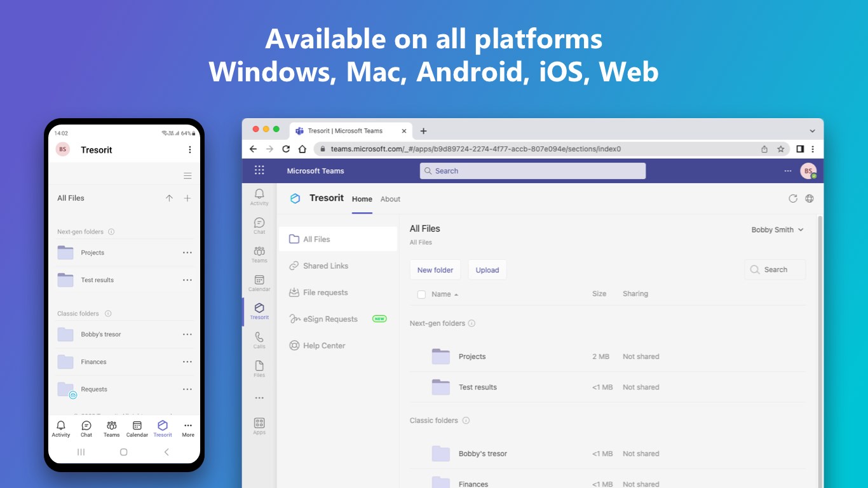Image resolution: width=868 pixels, height=488 pixels.
Task: Click Tresorit files Search field
Action: (x=775, y=269)
